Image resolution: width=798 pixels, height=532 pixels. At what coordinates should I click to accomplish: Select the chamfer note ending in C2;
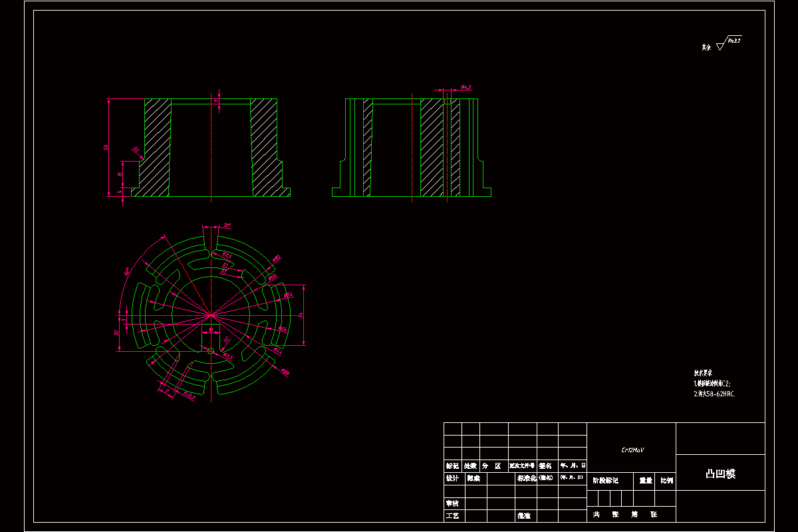(x=712, y=384)
